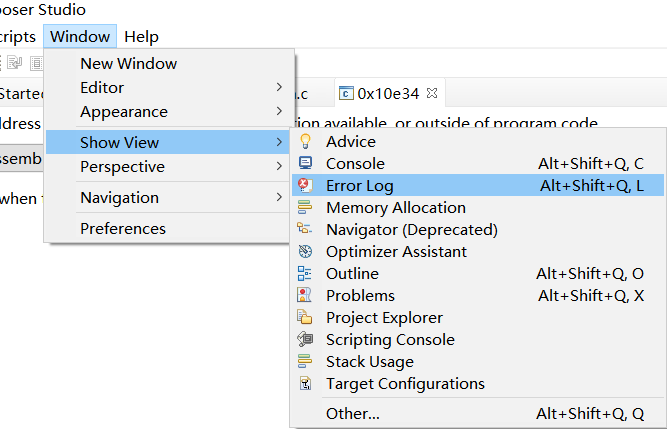Image resolution: width=667 pixels, height=429 pixels.
Task: Close the 0x10e34 editor tab
Action: pos(432,93)
